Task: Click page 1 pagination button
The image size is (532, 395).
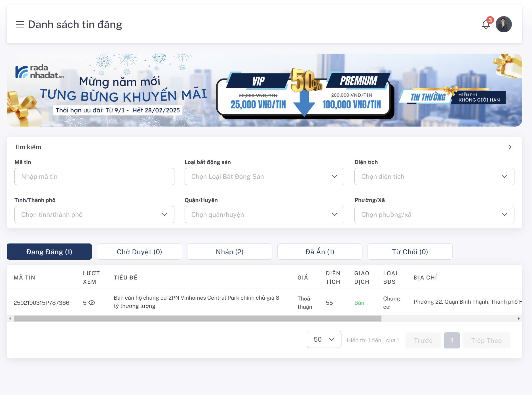Action: click(x=452, y=341)
